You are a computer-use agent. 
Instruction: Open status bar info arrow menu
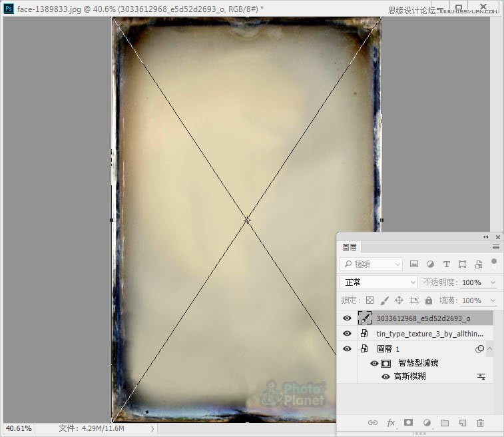[152, 428]
